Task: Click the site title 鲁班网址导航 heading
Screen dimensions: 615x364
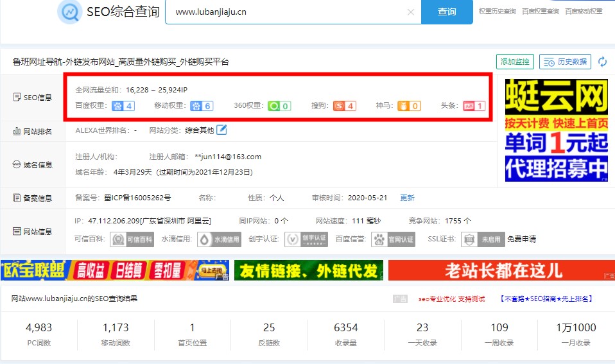Action: point(121,62)
